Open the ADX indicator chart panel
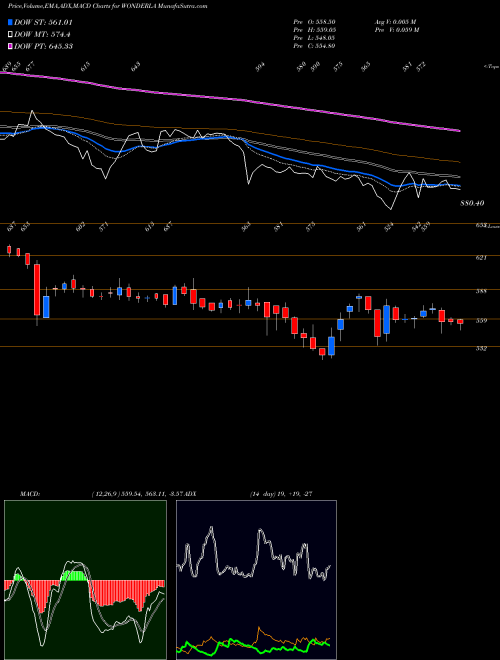Viewport: 500px width, 660px height. (256, 580)
